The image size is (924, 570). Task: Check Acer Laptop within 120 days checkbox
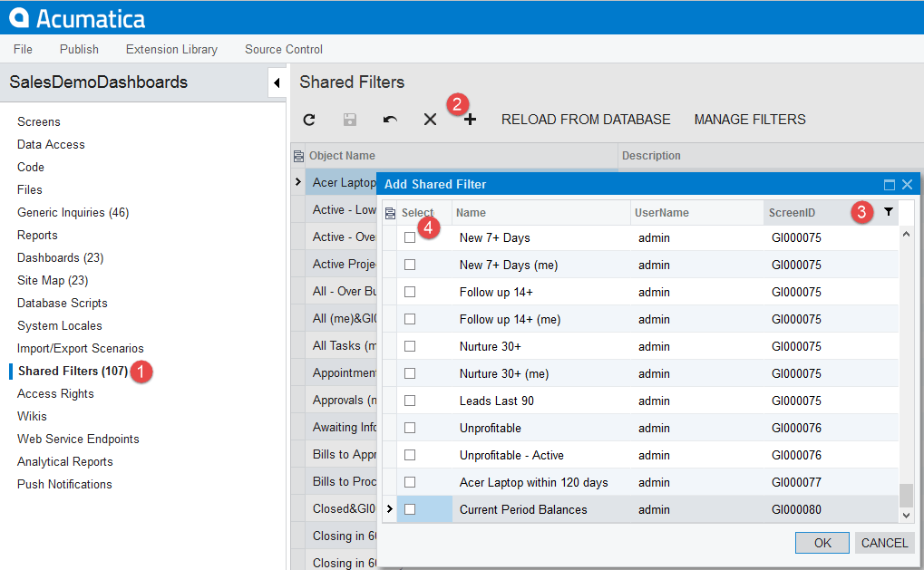click(410, 482)
